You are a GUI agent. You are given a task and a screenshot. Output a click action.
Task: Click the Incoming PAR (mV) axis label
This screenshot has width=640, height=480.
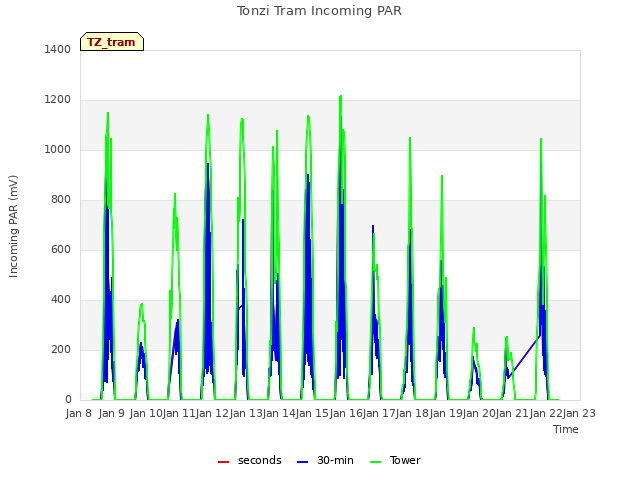click(13, 226)
